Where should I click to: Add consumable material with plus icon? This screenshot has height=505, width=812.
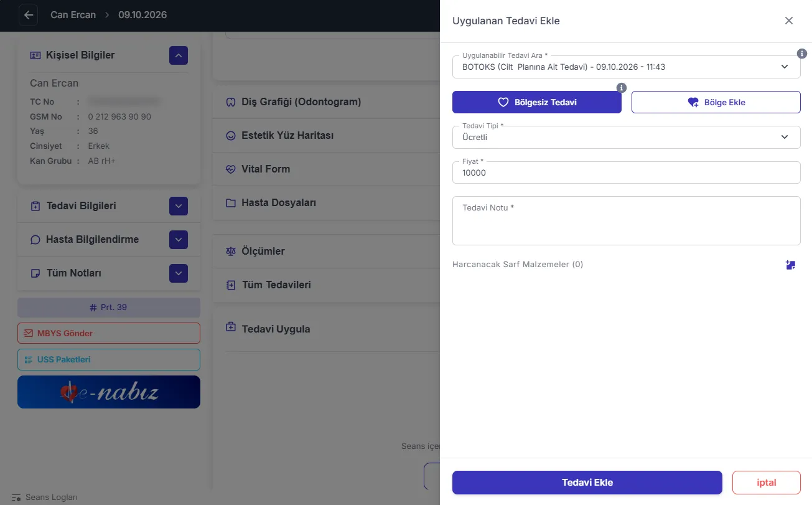click(x=790, y=265)
